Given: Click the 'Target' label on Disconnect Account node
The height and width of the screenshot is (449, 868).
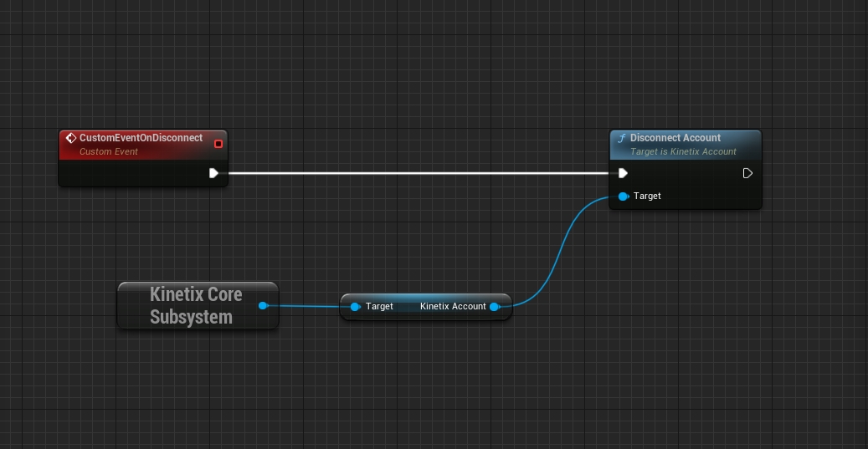Looking at the screenshot, I should [x=647, y=196].
